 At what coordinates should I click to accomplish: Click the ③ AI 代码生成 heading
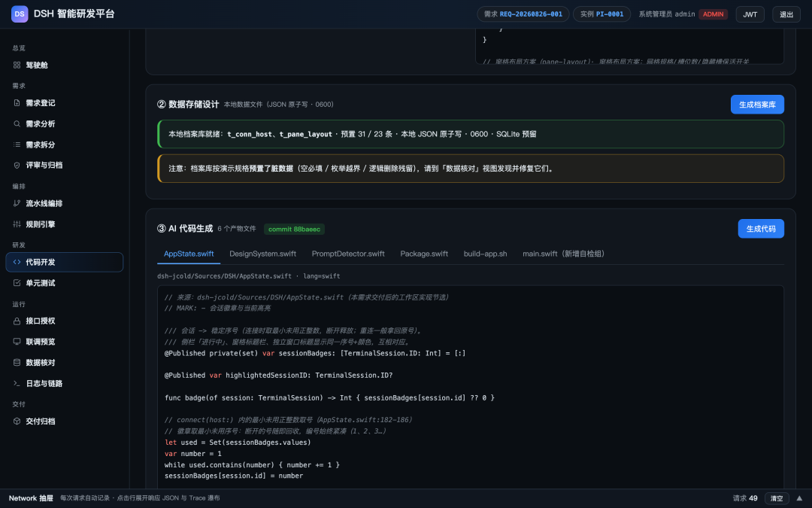pyautogui.click(x=185, y=229)
